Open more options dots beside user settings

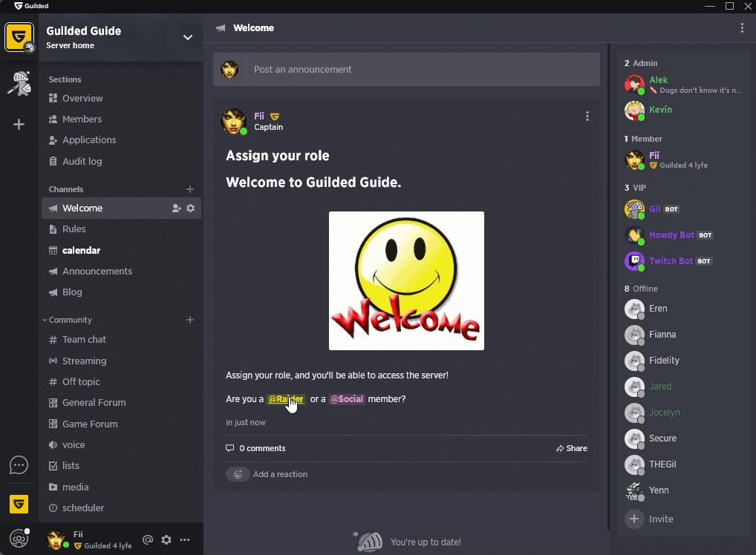point(185,539)
